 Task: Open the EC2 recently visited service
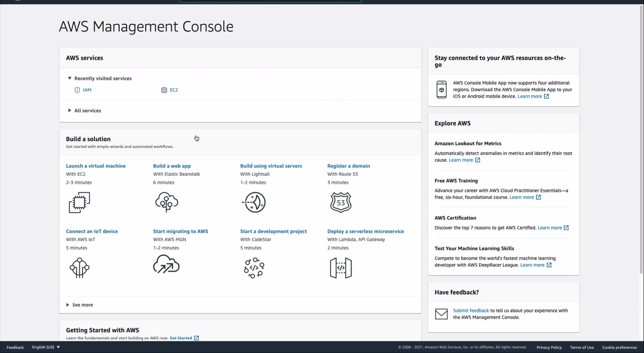pyautogui.click(x=174, y=90)
